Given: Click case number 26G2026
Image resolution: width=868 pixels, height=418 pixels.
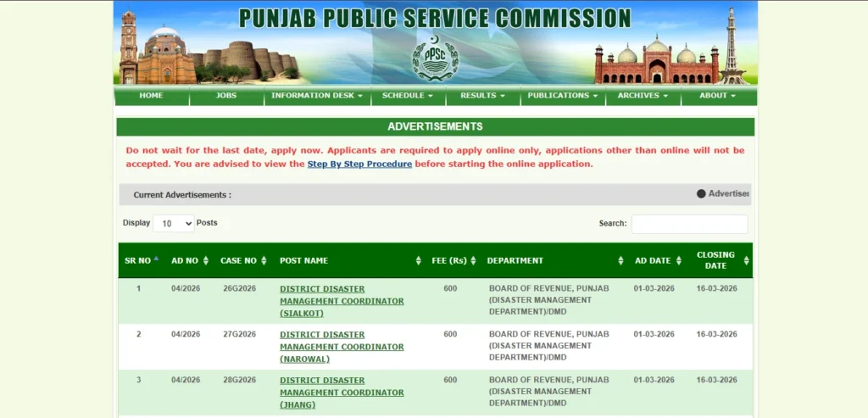Looking at the screenshot, I should [x=240, y=288].
